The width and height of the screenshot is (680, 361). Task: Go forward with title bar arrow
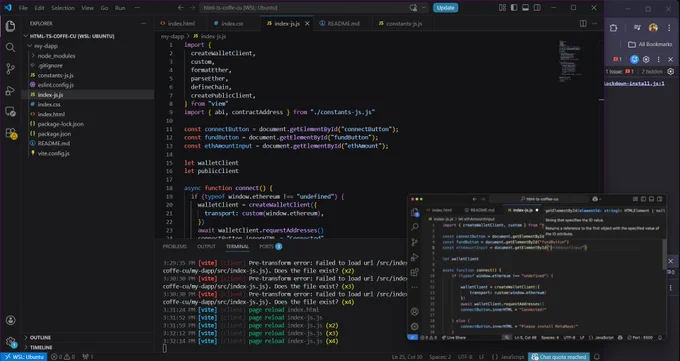(192, 8)
